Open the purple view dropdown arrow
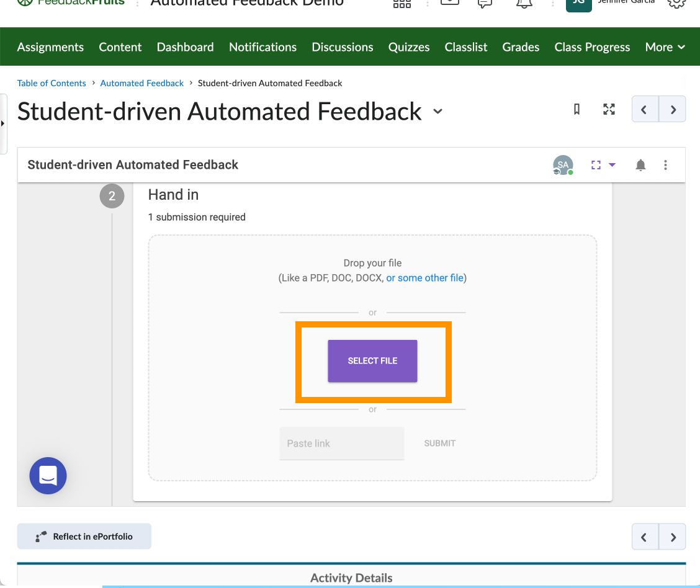 tap(612, 165)
